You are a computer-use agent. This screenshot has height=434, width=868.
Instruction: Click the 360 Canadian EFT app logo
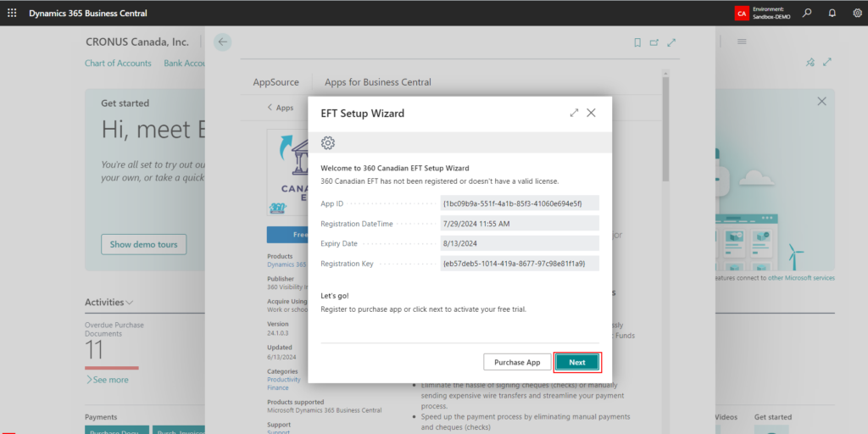(288, 173)
